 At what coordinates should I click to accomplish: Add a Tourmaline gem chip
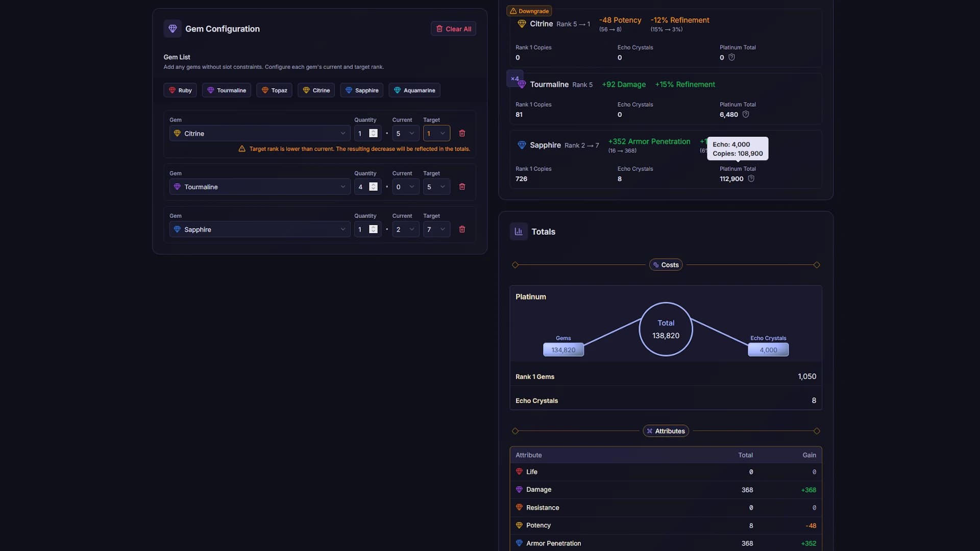click(227, 90)
